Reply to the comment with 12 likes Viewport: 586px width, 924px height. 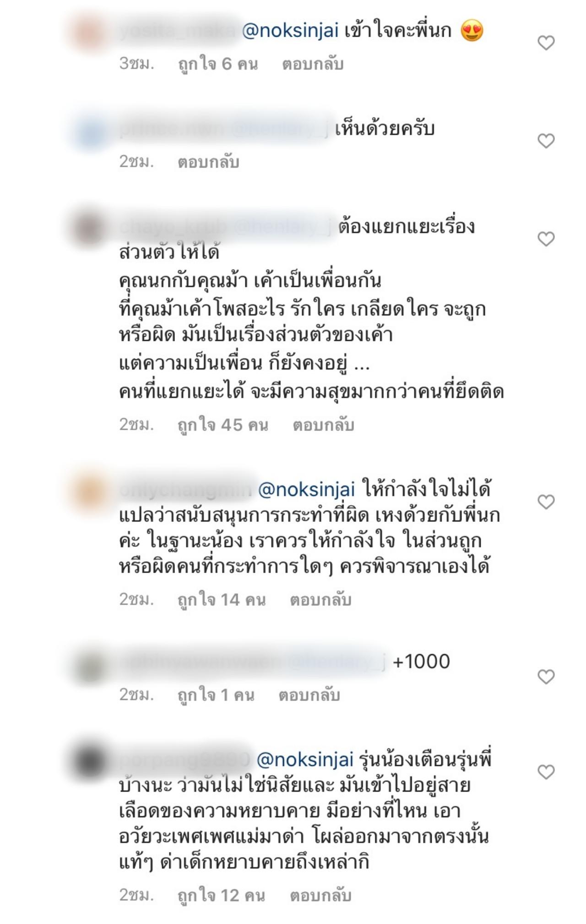[x=320, y=895]
